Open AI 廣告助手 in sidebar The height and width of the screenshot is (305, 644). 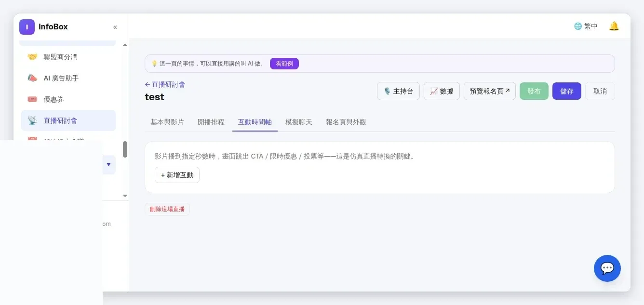68,78
